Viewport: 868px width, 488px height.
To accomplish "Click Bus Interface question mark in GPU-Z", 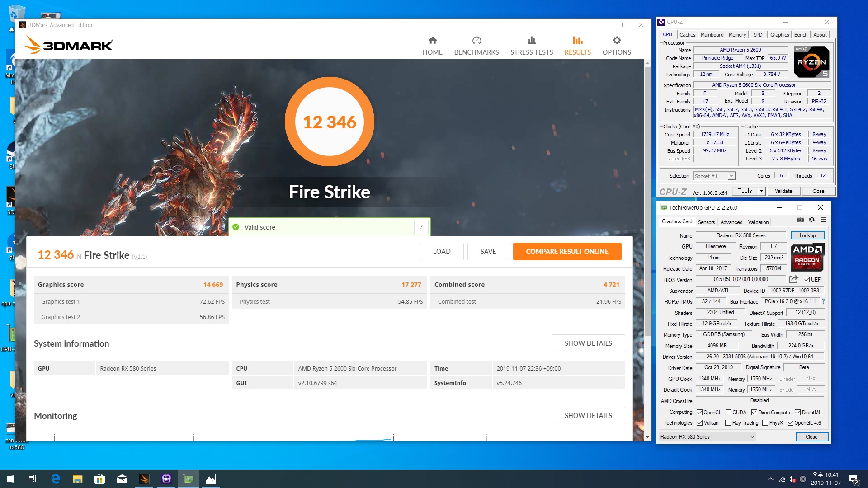I will click(x=823, y=301).
